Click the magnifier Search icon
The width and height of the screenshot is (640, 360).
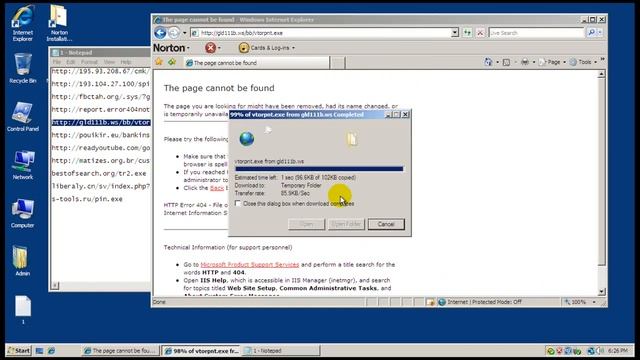point(591,33)
